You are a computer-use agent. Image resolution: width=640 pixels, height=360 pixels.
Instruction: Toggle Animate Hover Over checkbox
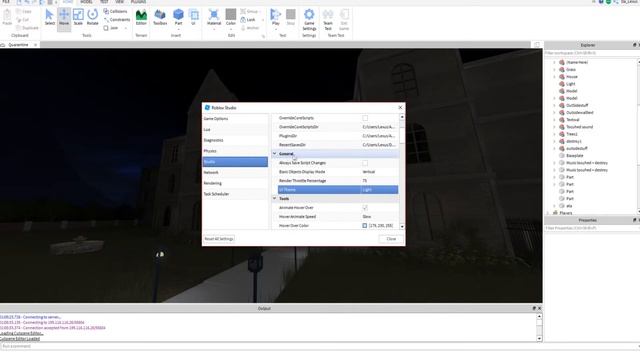365,208
